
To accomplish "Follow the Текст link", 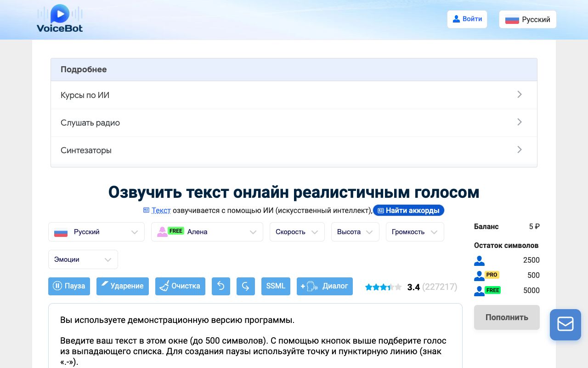I will (x=161, y=210).
